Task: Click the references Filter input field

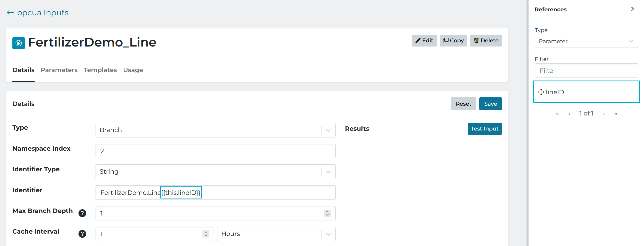Action: [586, 71]
